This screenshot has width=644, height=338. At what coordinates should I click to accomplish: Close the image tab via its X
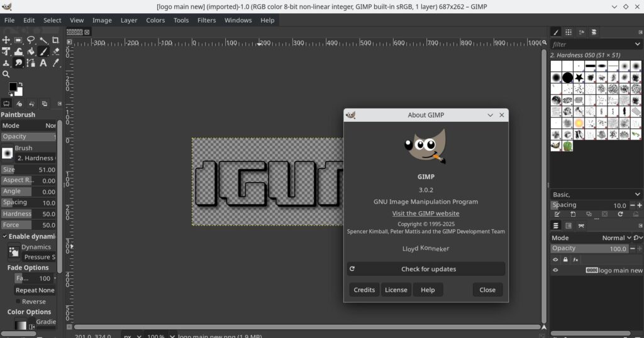point(87,32)
